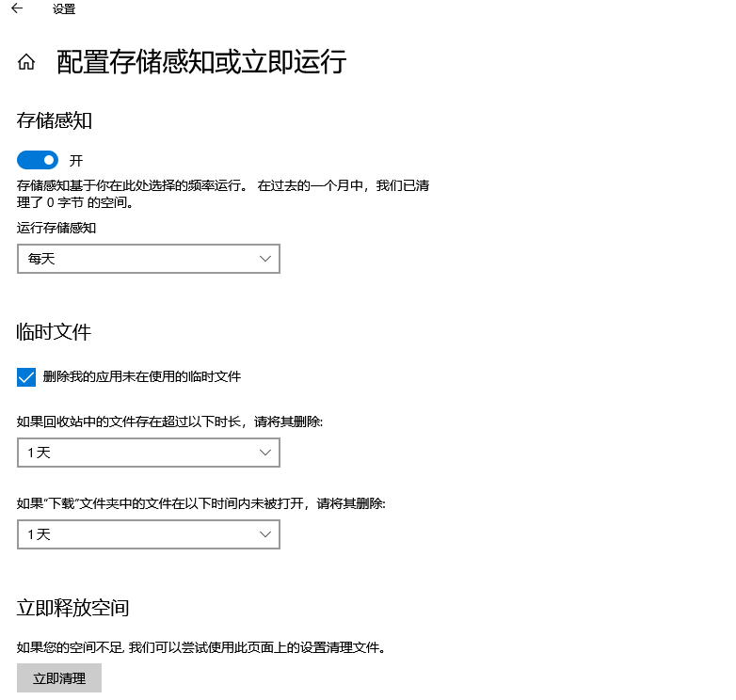This screenshot has height=700, width=736.
Task: Click the 运行存储感知 field label
Action: coord(56,228)
